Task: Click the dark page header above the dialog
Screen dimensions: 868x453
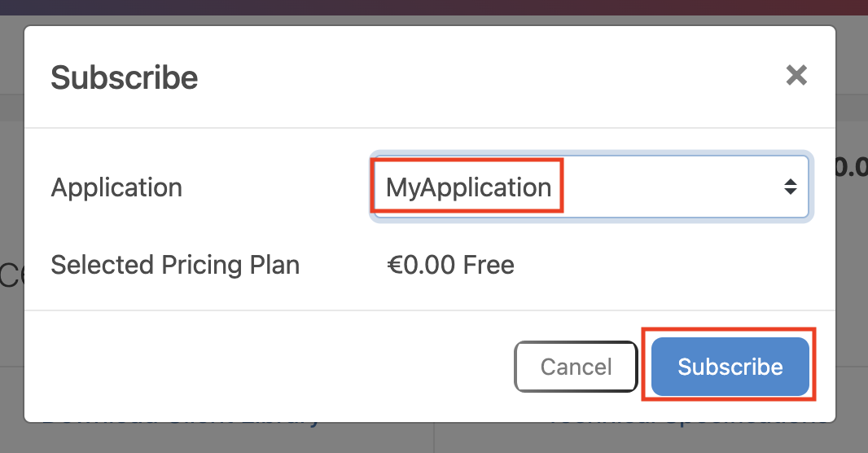Action: (434, 7)
